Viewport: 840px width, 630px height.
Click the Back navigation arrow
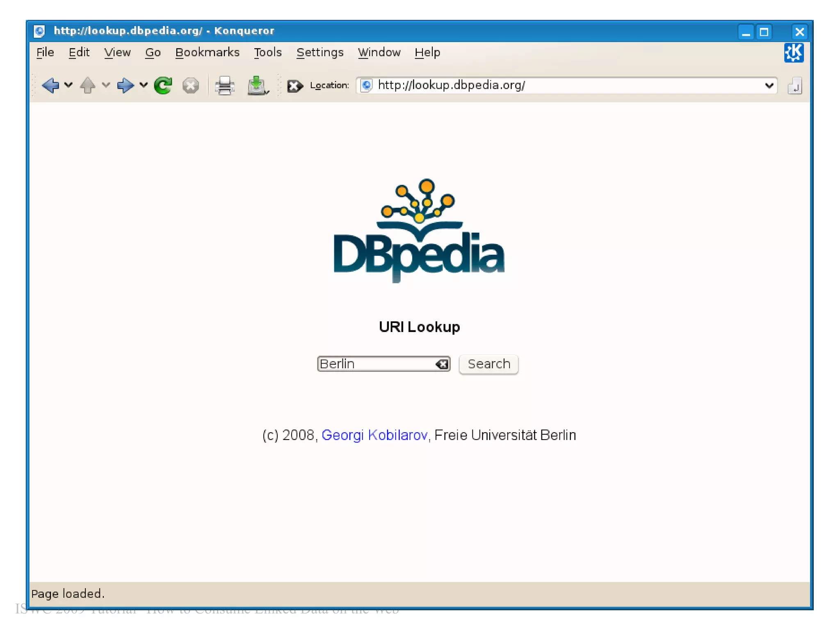point(50,85)
